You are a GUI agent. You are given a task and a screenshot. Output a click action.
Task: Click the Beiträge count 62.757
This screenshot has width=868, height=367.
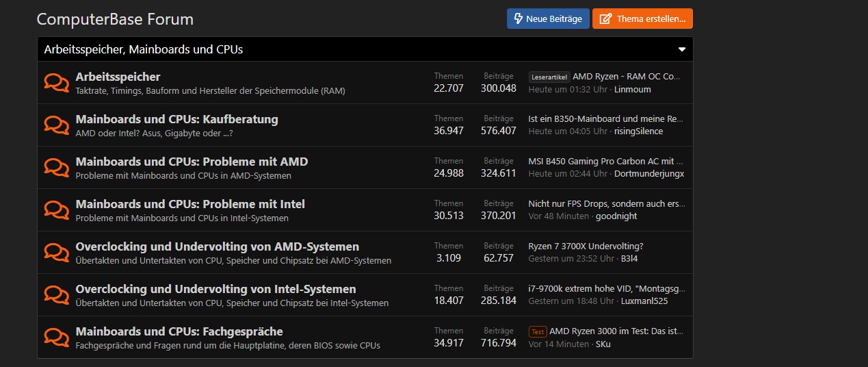click(499, 258)
